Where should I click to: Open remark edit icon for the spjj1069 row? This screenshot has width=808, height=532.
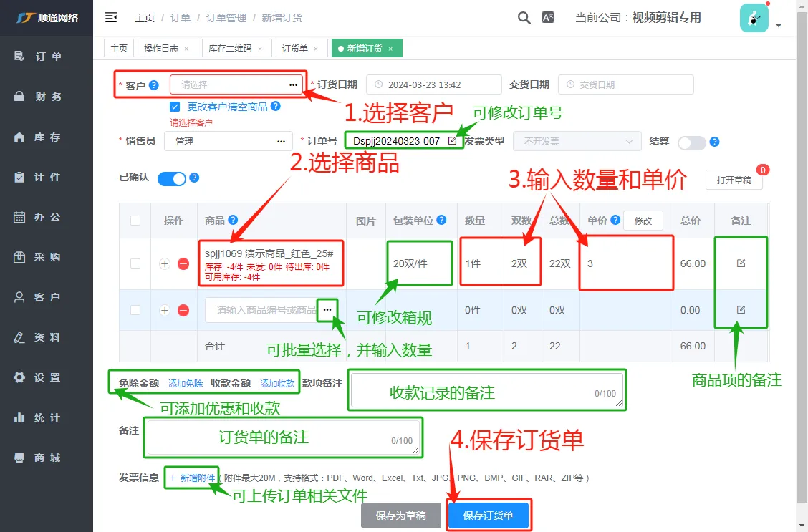[x=741, y=263]
